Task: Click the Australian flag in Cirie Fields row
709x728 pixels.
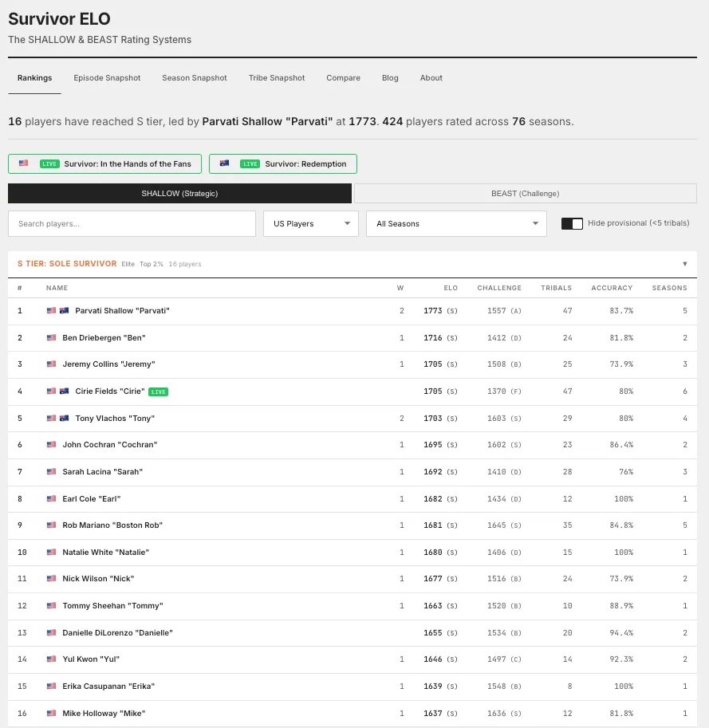Action: (64, 392)
